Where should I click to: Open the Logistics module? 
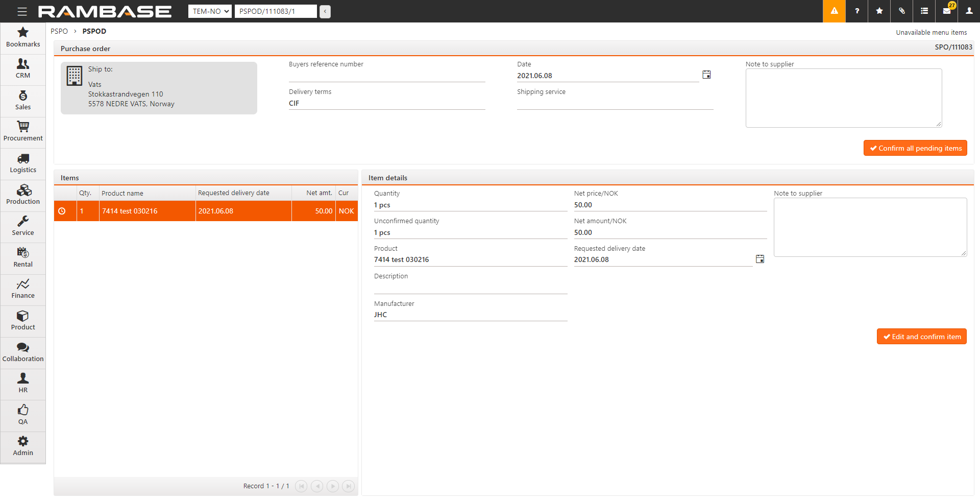pyautogui.click(x=23, y=163)
